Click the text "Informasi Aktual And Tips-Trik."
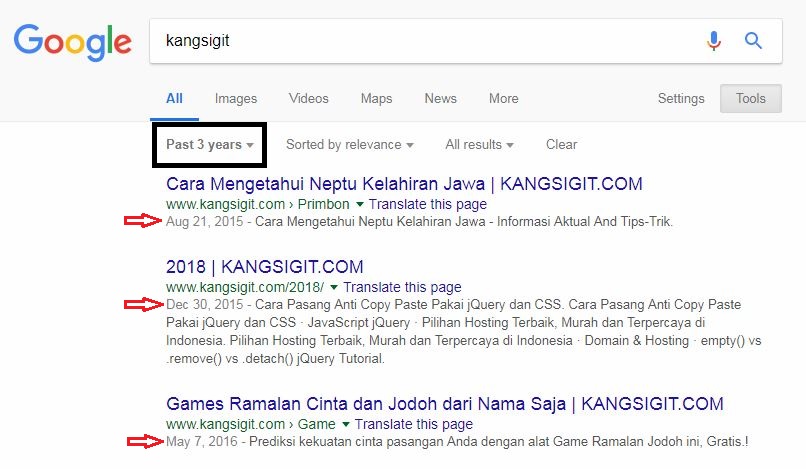This screenshot has height=469, width=806. coord(584,222)
